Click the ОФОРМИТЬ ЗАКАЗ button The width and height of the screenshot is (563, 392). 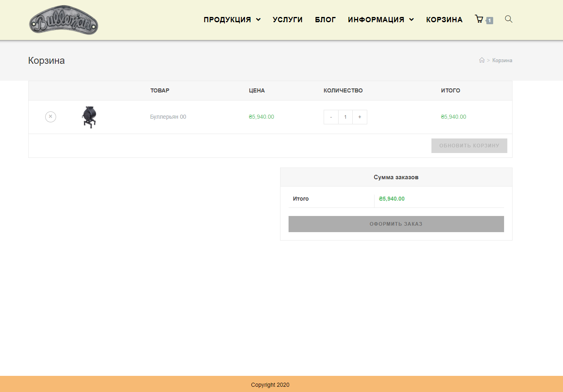(396, 224)
